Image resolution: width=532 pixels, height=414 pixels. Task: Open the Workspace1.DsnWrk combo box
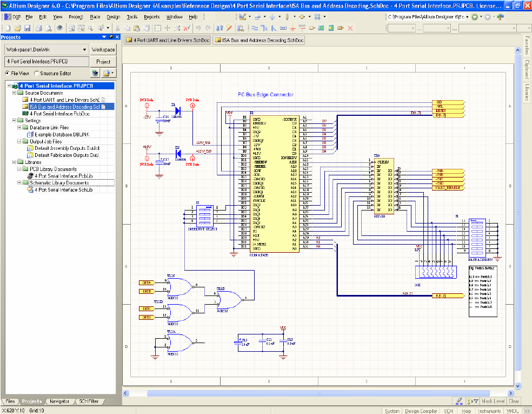(46, 50)
